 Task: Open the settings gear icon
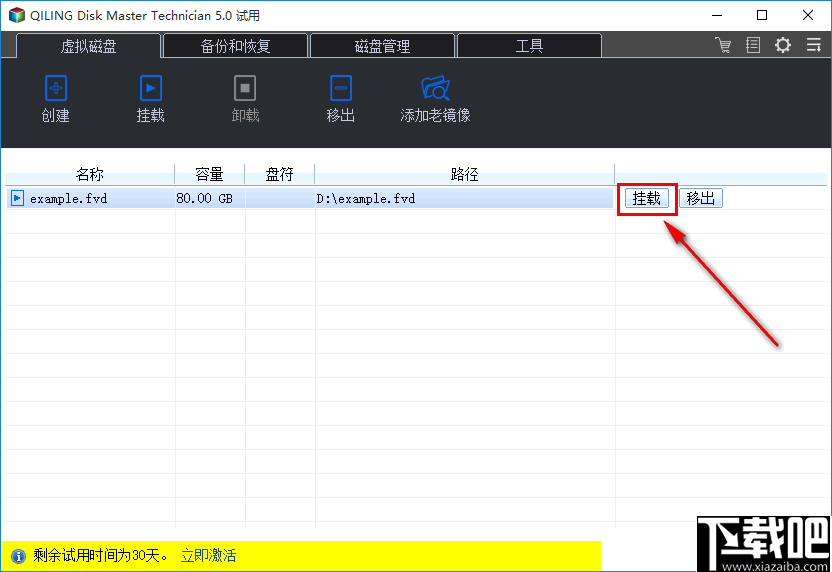pos(783,45)
